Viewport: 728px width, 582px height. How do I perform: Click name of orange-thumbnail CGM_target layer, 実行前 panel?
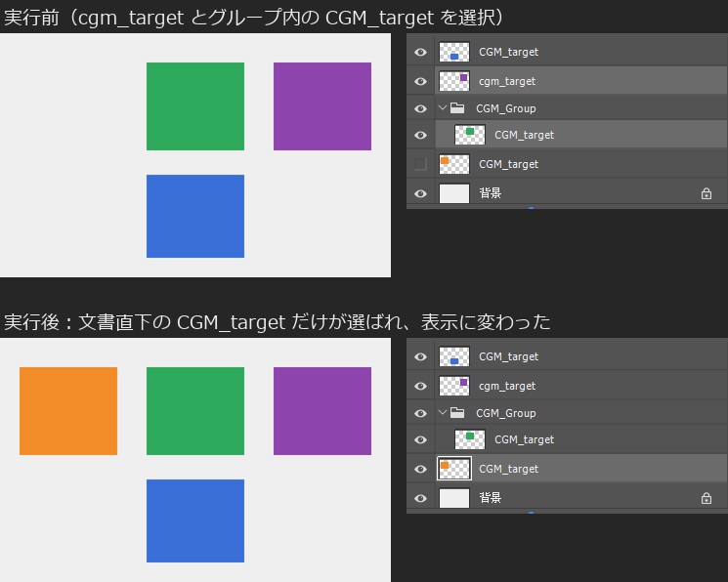[x=508, y=164]
